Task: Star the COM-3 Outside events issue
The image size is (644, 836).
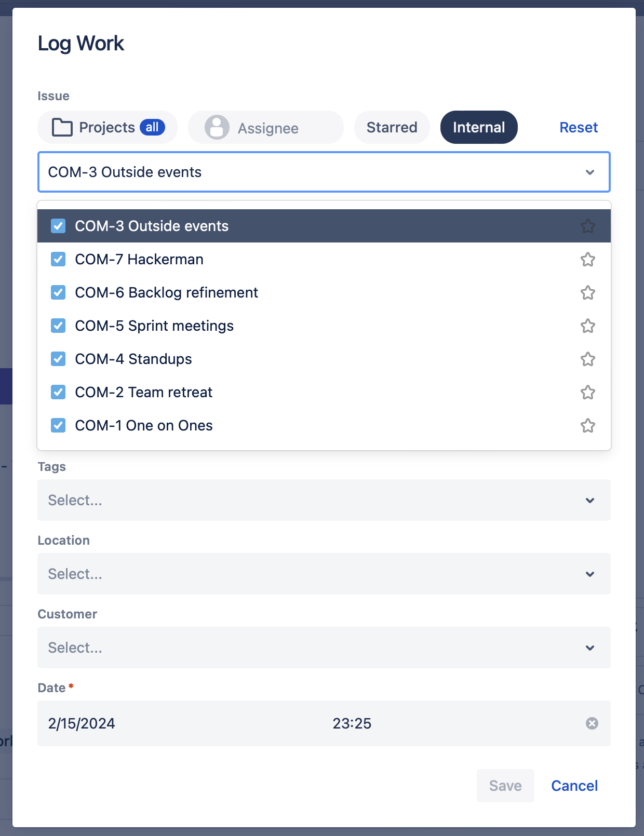Action: click(587, 226)
